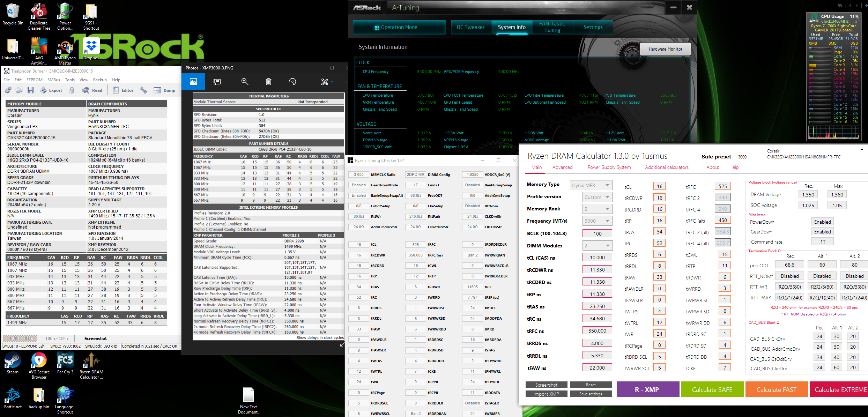Image resolution: width=868 pixels, height=417 pixels.
Task: Click the magnifier zoom icon in Photos
Action: pyautogui.click(x=245, y=82)
